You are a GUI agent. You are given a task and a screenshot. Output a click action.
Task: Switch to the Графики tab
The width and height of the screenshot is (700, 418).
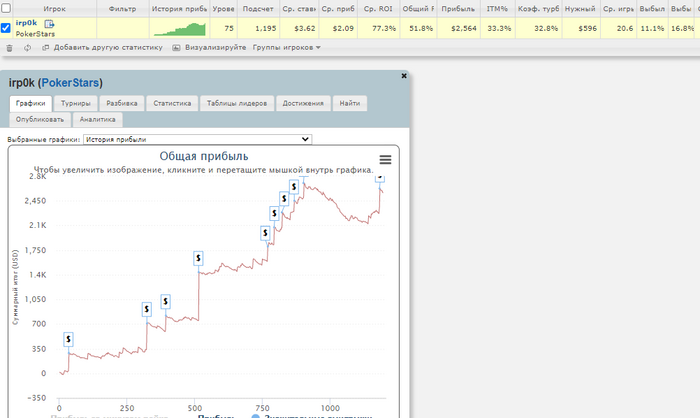pyautogui.click(x=30, y=103)
